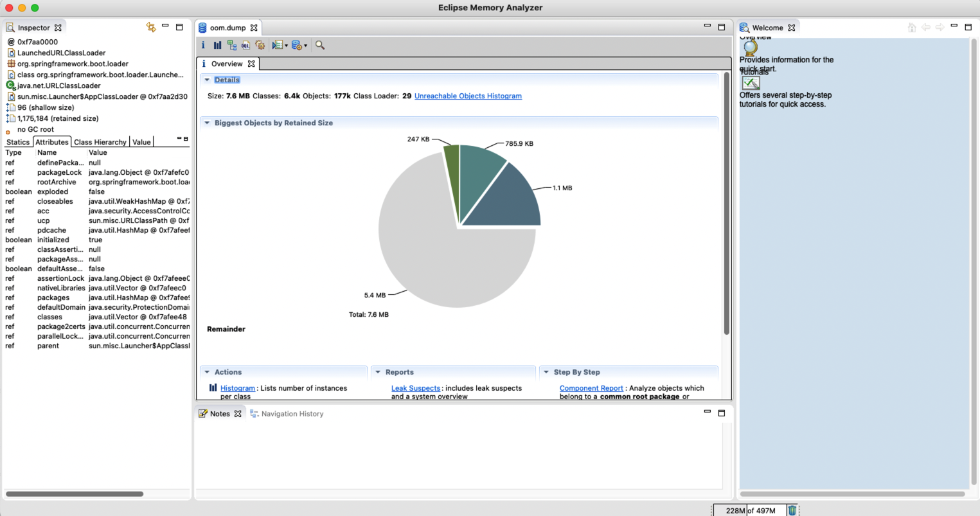Switch to the Statics tab
Image resolution: width=980 pixels, height=516 pixels.
17,142
